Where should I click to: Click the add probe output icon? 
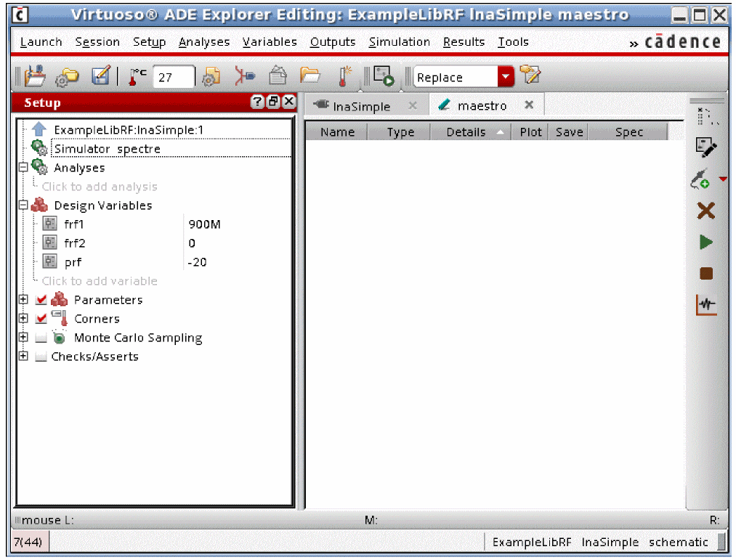pos(700,179)
